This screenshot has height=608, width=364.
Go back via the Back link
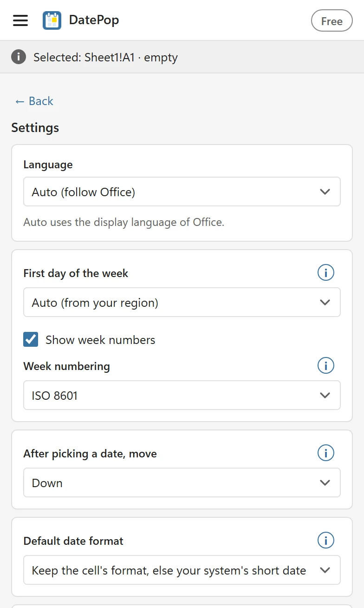click(34, 101)
